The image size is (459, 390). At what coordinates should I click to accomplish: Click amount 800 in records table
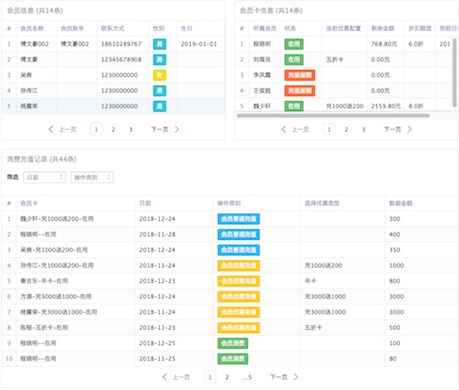pyautogui.click(x=395, y=281)
